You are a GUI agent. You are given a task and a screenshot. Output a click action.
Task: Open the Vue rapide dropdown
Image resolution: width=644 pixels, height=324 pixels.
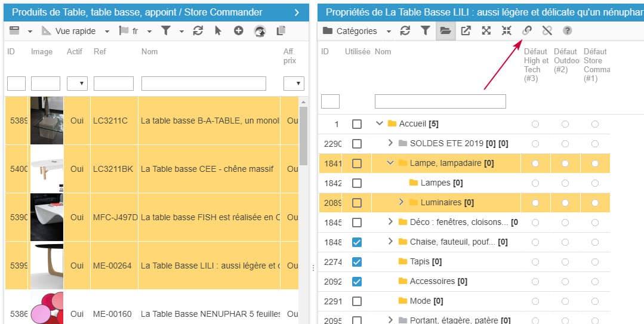(x=76, y=31)
